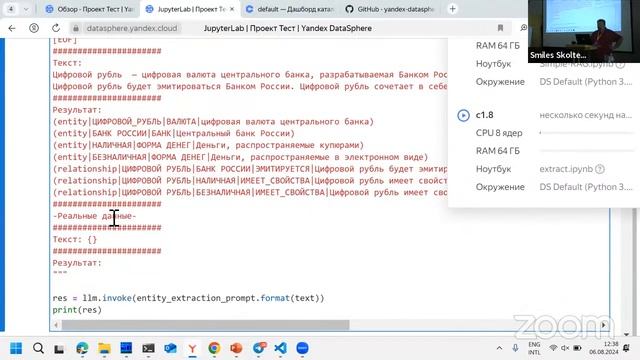Click the microphone icon in the system tray
Viewport: 640px width, 360px height.
click(x=515, y=348)
